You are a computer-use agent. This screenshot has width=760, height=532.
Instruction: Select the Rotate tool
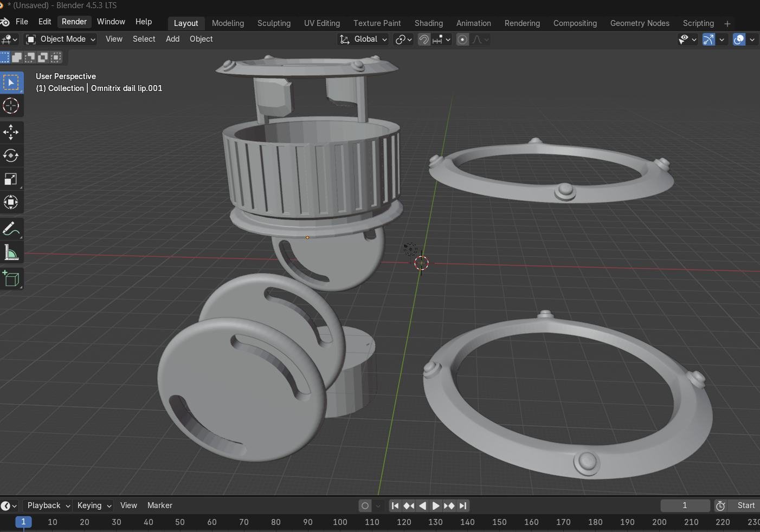tap(11, 155)
